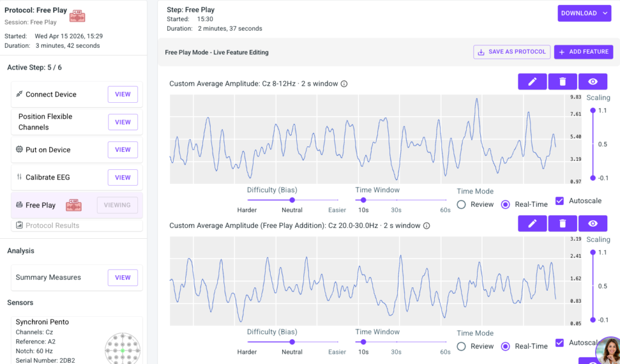The height and width of the screenshot is (364, 620).
Task: Open the Download dropdown menu
Action: [584, 13]
